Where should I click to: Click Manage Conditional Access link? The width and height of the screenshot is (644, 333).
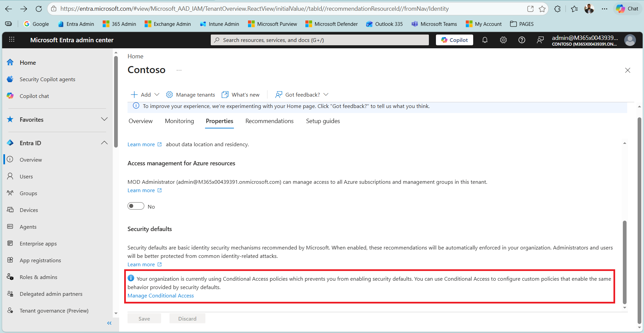click(x=160, y=296)
